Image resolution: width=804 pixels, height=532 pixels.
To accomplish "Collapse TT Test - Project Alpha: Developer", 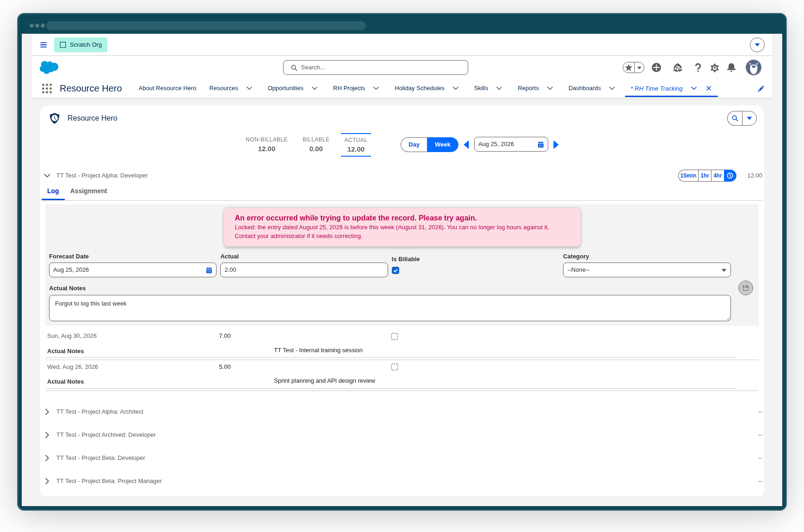I will pos(47,176).
